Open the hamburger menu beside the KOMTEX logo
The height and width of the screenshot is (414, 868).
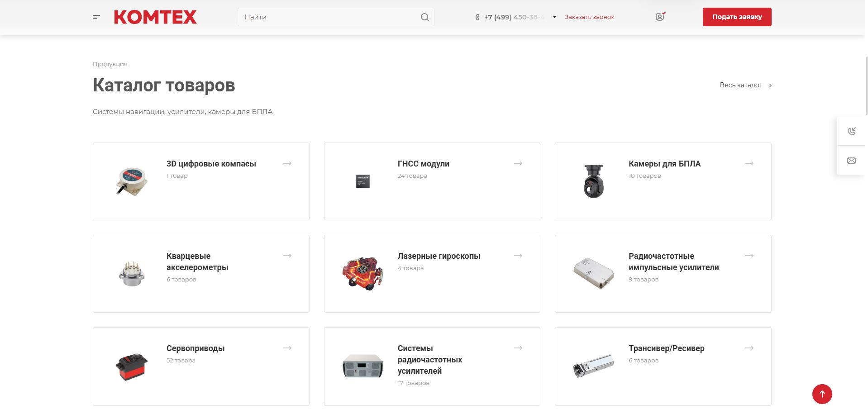click(x=96, y=17)
